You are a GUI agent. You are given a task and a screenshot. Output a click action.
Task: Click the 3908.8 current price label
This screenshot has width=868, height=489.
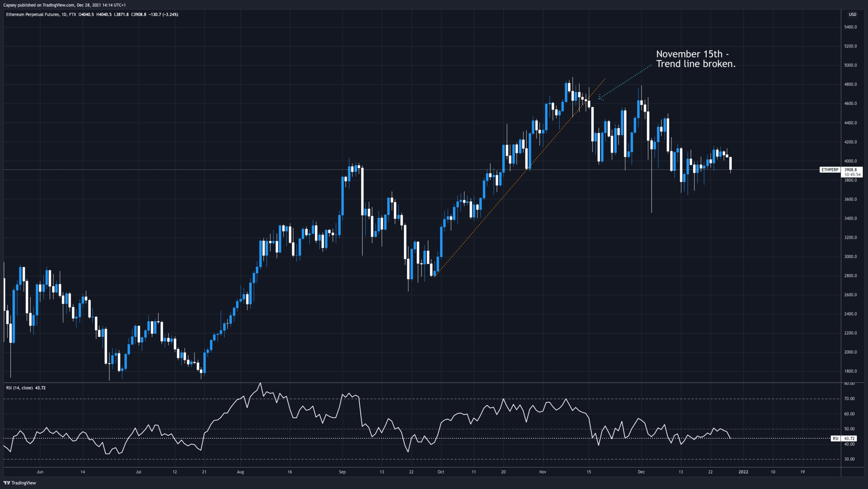851,170
